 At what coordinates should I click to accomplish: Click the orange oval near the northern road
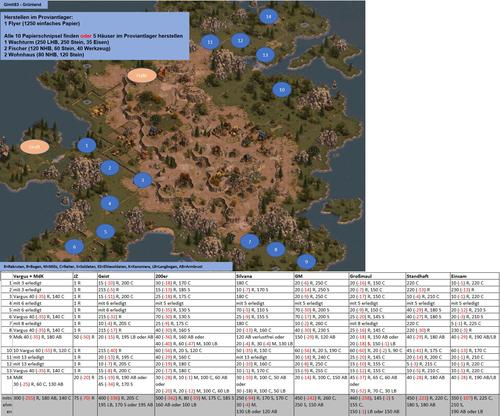pyautogui.click(x=142, y=76)
